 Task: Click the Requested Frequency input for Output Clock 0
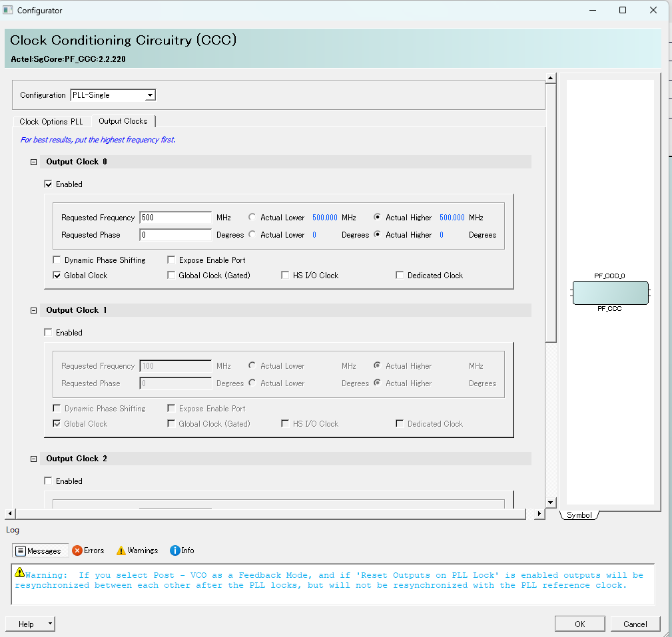175,217
